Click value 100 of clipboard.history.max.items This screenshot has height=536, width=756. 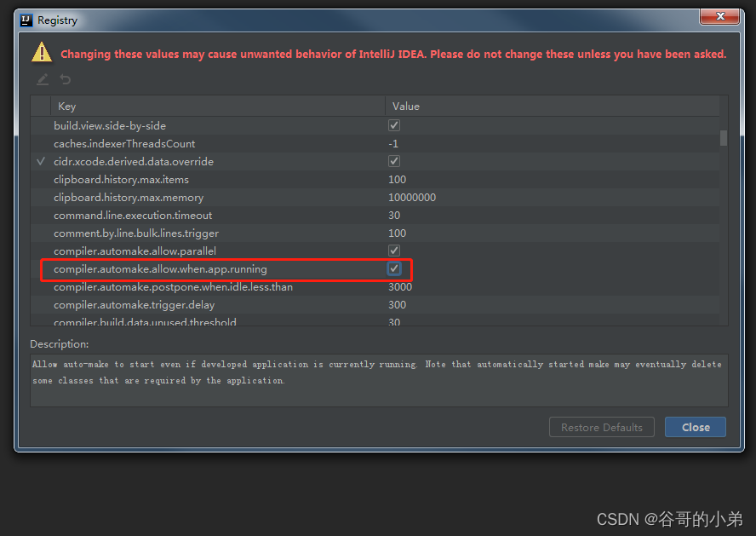click(x=398, y=180)
